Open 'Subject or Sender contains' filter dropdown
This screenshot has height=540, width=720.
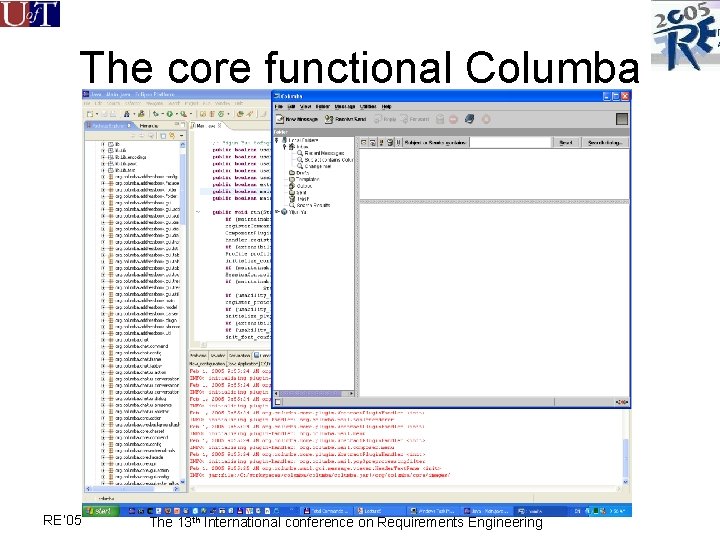pos(435,142)
